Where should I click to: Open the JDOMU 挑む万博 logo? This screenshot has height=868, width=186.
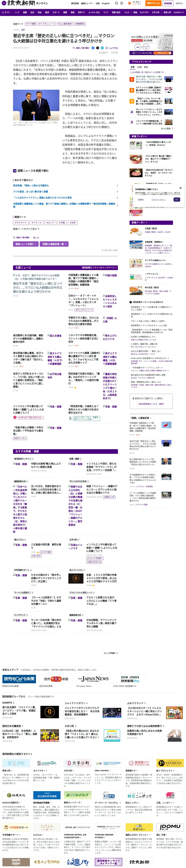click(x=170, y=827)
